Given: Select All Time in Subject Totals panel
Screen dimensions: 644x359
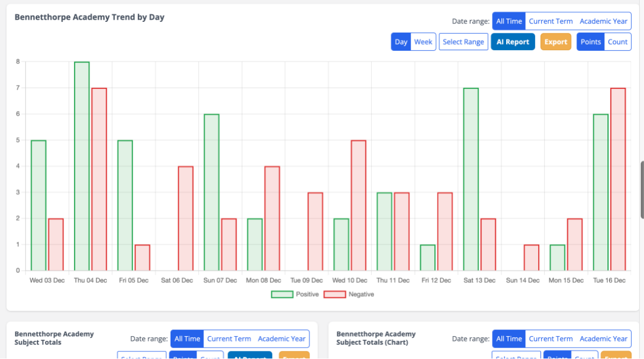Looking at the screenshot, I should tap(187, 339).
